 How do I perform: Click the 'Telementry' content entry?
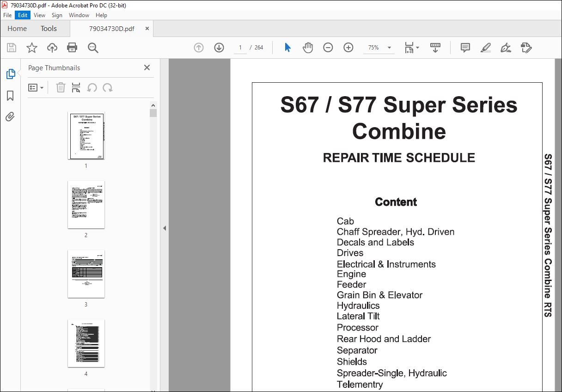360,385
